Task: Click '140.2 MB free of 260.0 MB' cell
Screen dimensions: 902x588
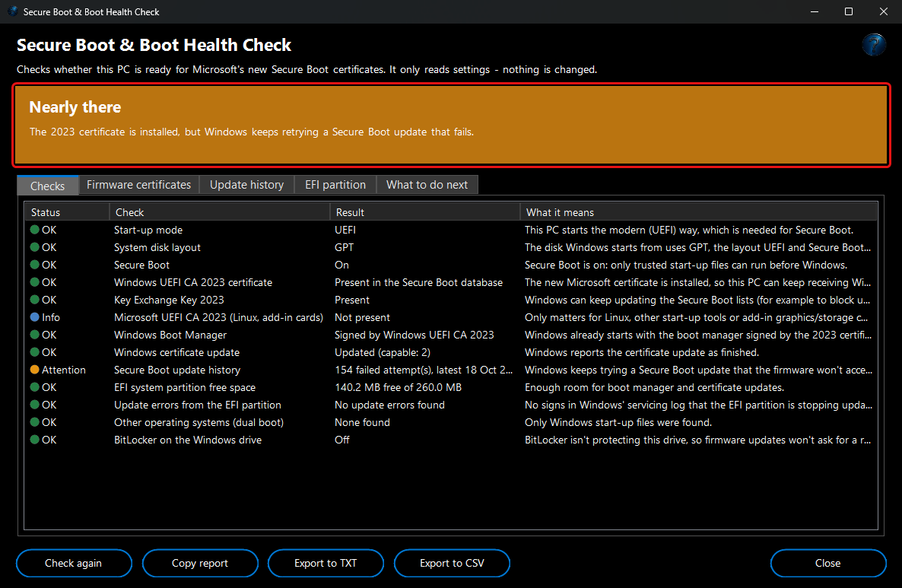Action: [x=398, y=387]
